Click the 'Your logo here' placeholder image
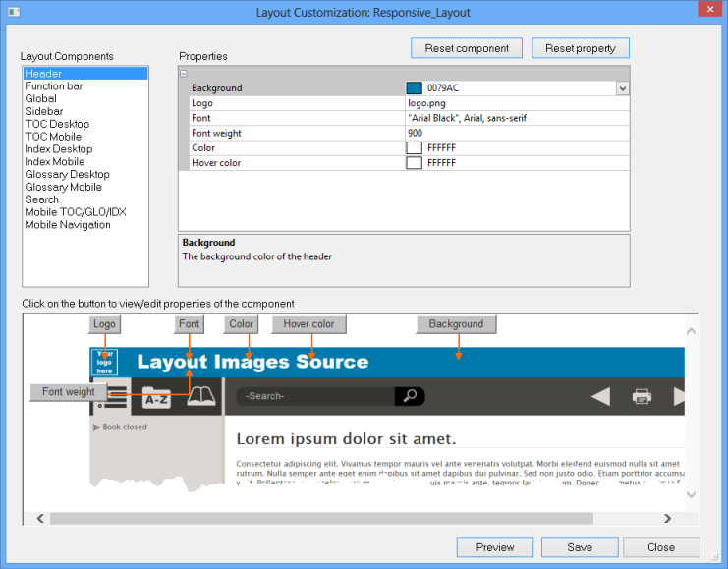 click(104, 362)
